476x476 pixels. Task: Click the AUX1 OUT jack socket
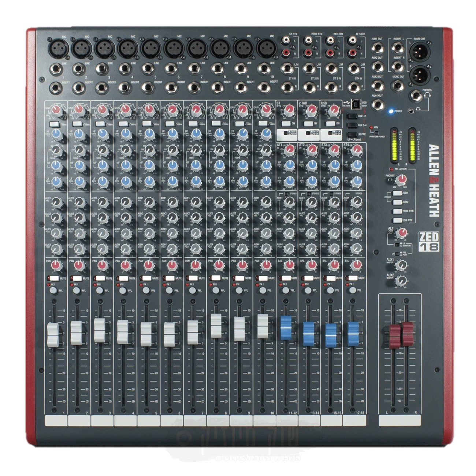click(377, 48)
